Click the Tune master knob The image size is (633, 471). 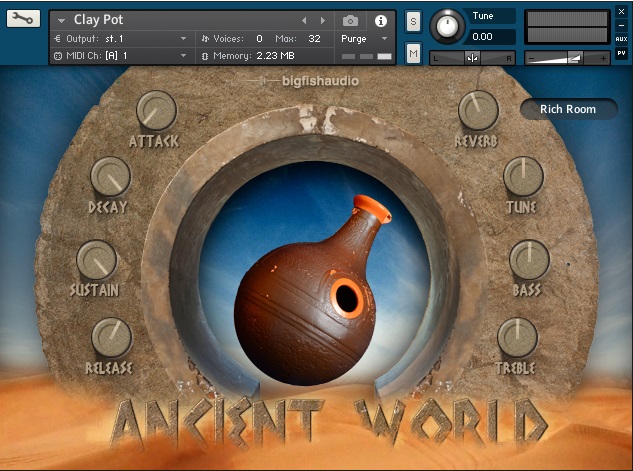[x=448, y=26]
